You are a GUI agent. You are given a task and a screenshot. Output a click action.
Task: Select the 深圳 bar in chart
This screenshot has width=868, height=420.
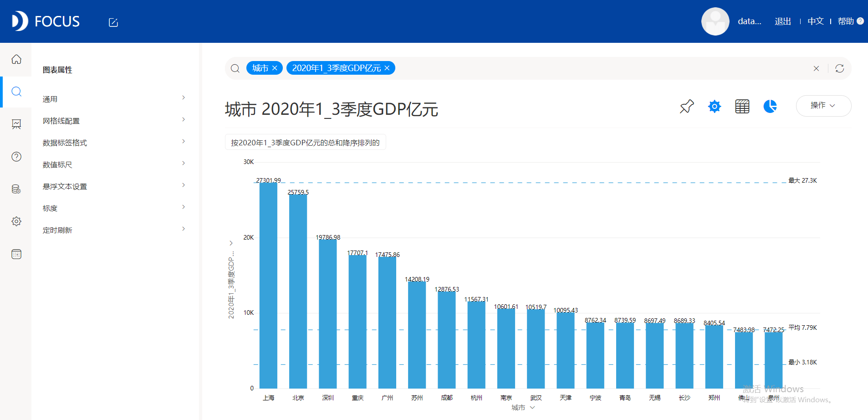[328, 314]
